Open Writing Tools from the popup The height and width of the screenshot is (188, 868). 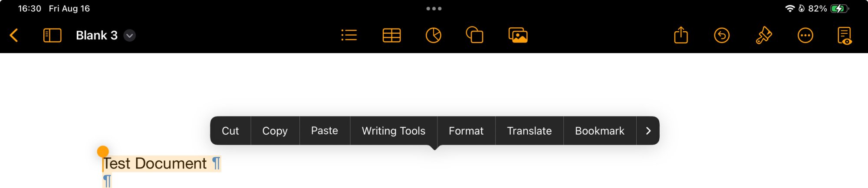click(x=393, y=131)
